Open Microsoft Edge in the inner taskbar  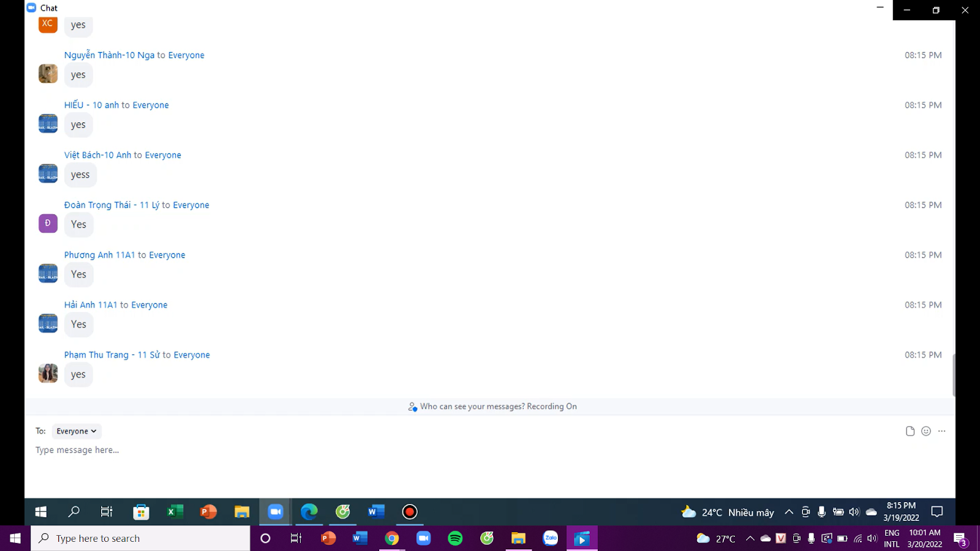coord(309,512)
